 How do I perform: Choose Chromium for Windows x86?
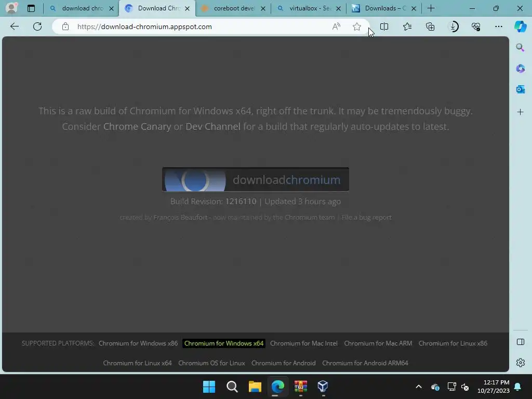pos(138,343)
